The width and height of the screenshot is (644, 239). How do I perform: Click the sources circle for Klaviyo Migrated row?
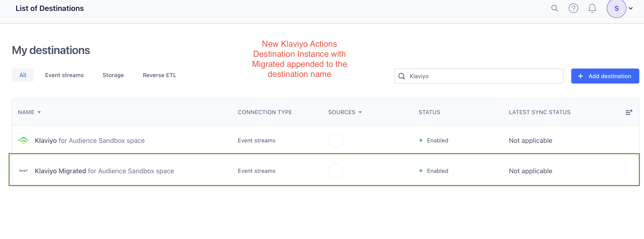coord(336,171)
